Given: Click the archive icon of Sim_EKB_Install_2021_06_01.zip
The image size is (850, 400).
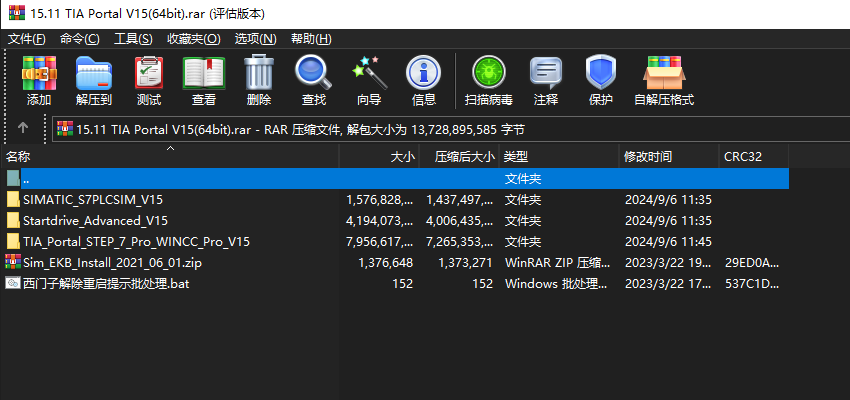Looking at the screenshot, I should pyautogui.click(x=13, y=262).
